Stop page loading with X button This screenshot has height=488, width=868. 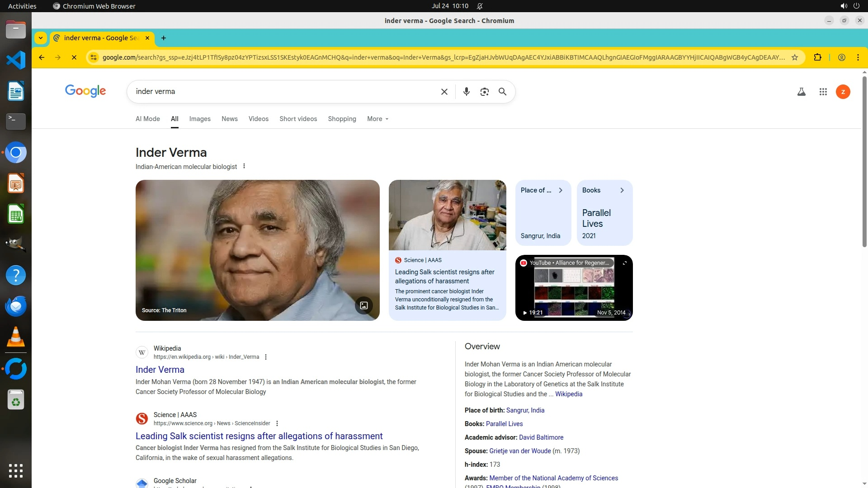coord(74,57)
